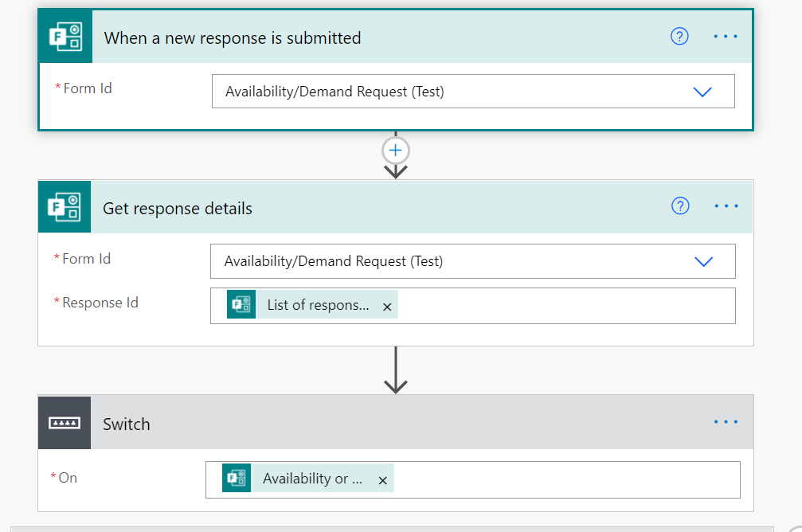The image size is (802, 532).
Task: Open help for the trigger step
Action: (x=679, y=36)
